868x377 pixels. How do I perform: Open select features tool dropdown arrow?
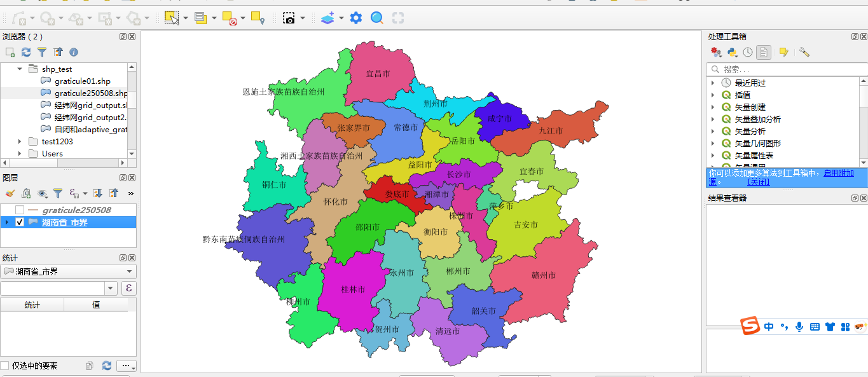(x=186, y=18)
